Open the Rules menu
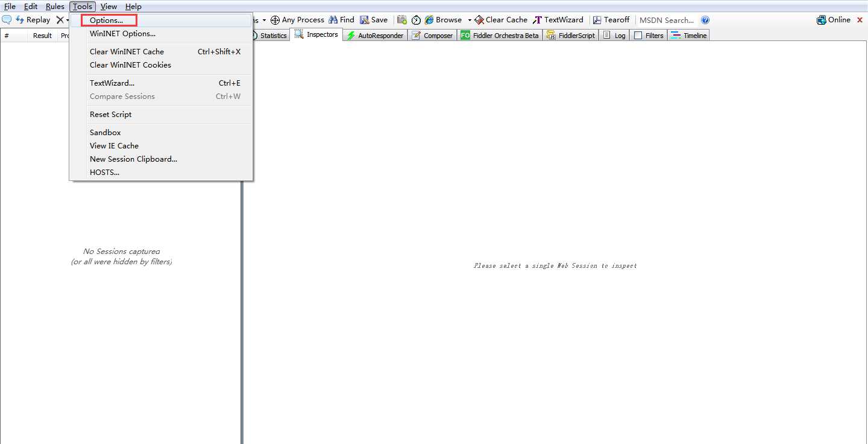The width and height of the screenshot is (868, 444). click(55, 7)
